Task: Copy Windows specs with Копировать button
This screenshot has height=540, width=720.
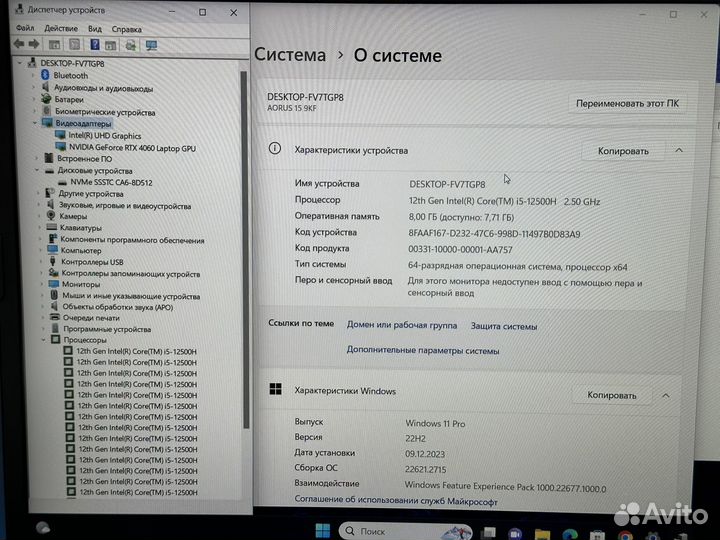Action: click(612, 395)
